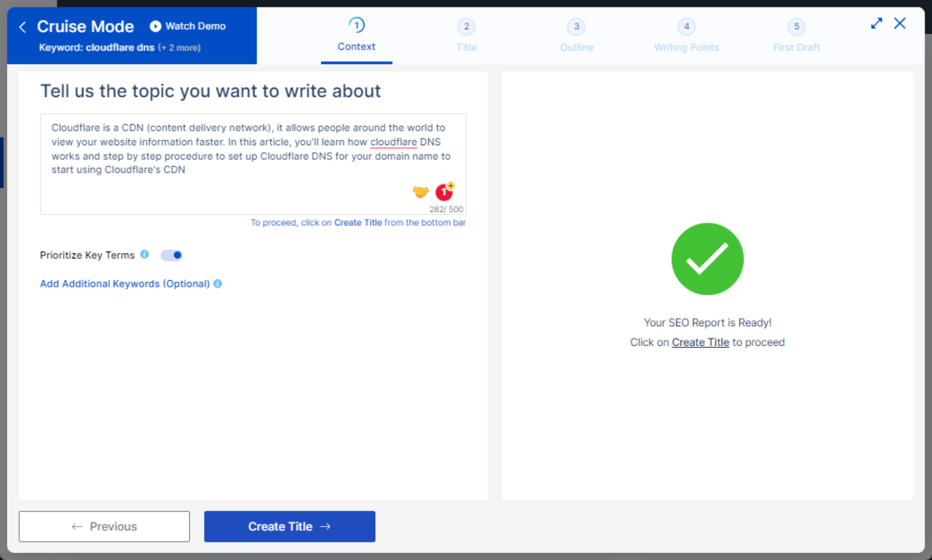This screenshot has height=560, width=932.
Task: Click inside the topic description text area
Action: point(253,164)
